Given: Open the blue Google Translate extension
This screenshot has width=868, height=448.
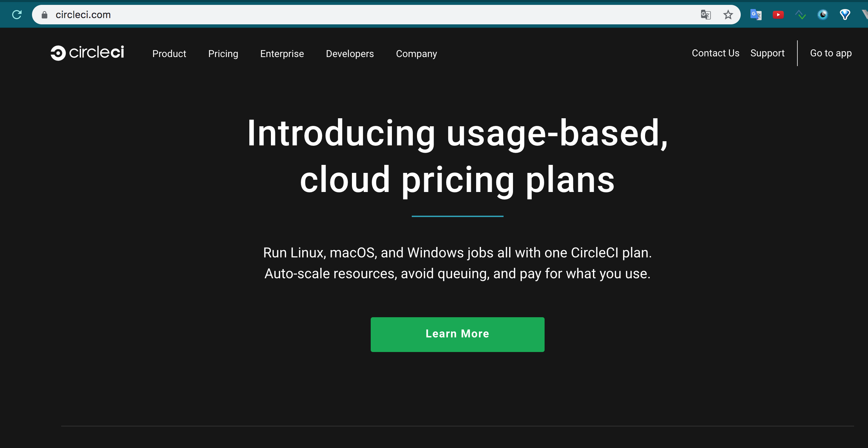Looking at the screenshot, I should pos(756,15).
